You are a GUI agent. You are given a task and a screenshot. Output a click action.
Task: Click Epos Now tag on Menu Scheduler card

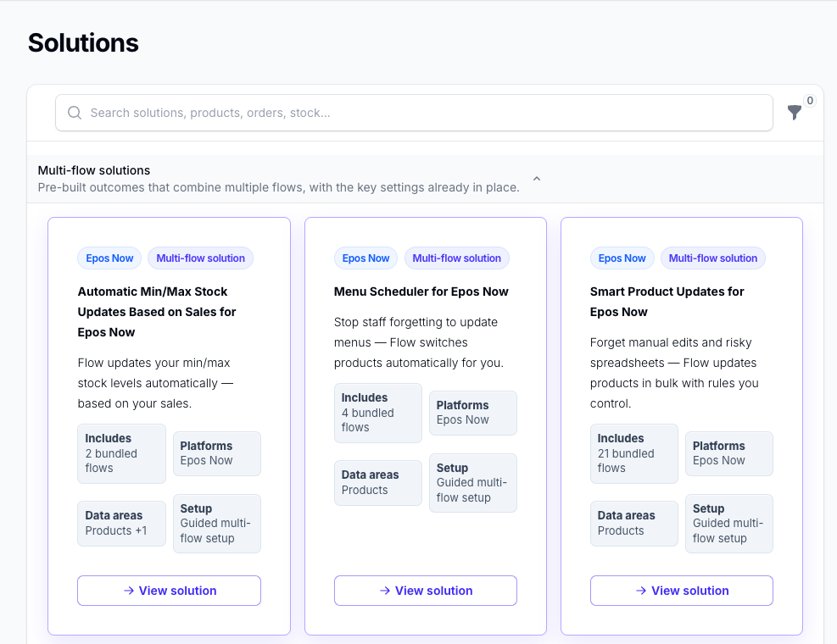365,258
